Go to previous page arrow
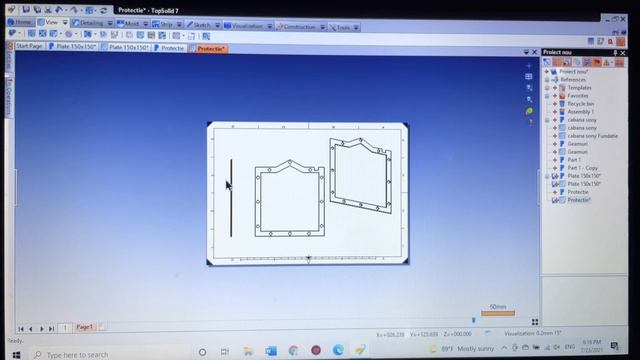 click(x=31, y=329)
